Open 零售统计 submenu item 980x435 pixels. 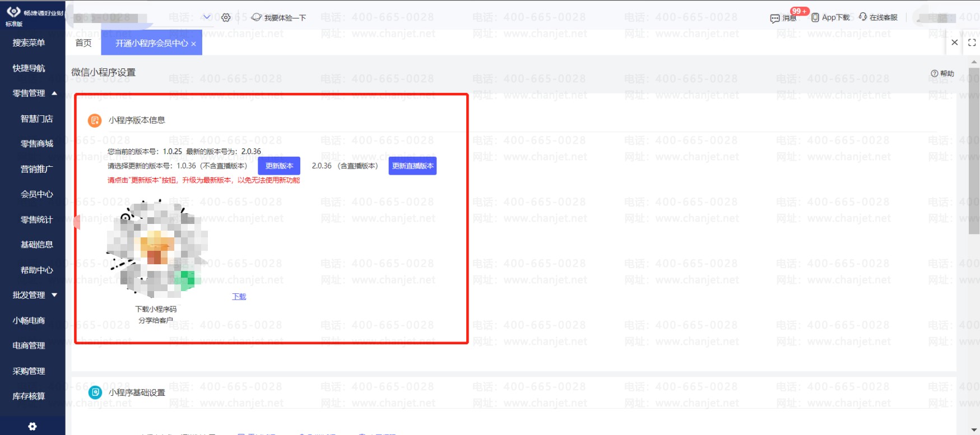click(x=37, y=220)
